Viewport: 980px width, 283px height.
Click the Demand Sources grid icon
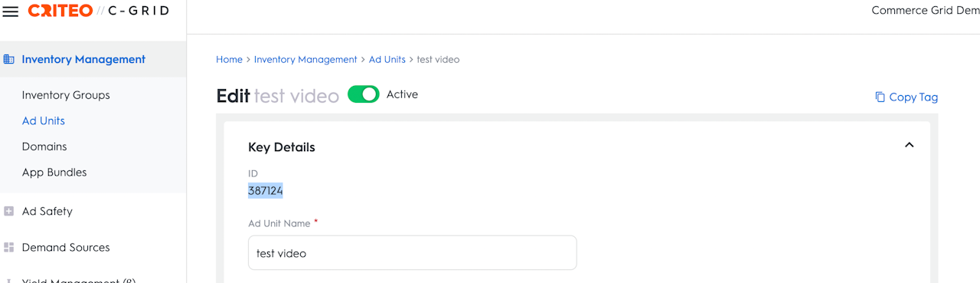coord(9,248)
